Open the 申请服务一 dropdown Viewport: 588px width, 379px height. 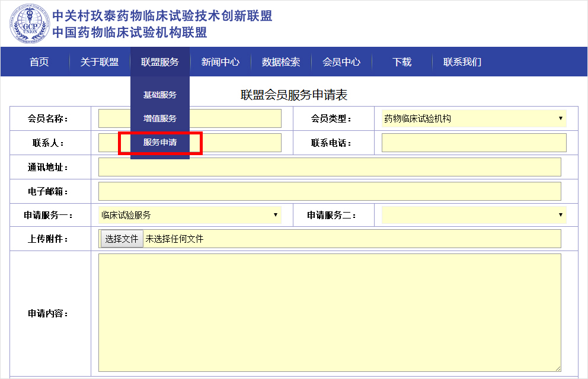pyautogui.click(x=190, y=215)
